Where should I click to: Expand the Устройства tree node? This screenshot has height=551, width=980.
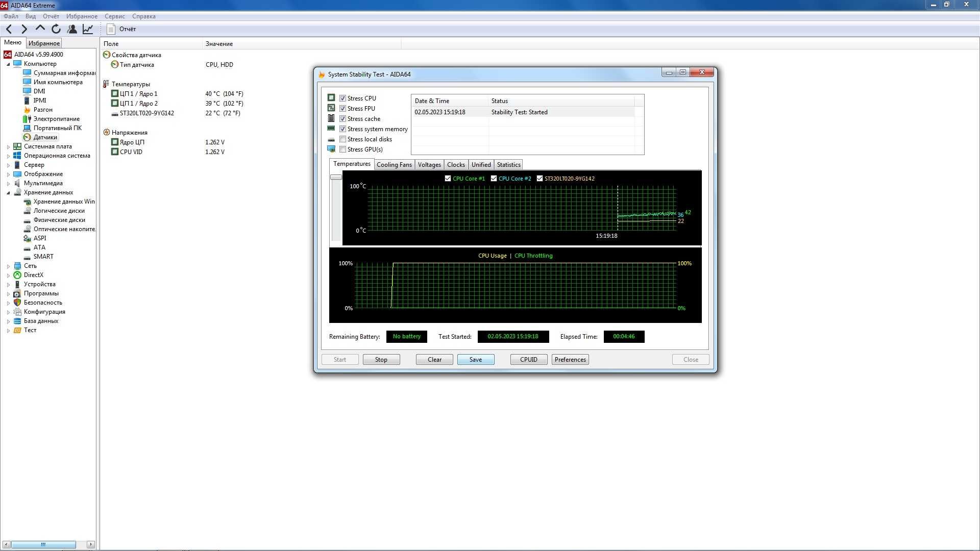[x=8, y=285]
